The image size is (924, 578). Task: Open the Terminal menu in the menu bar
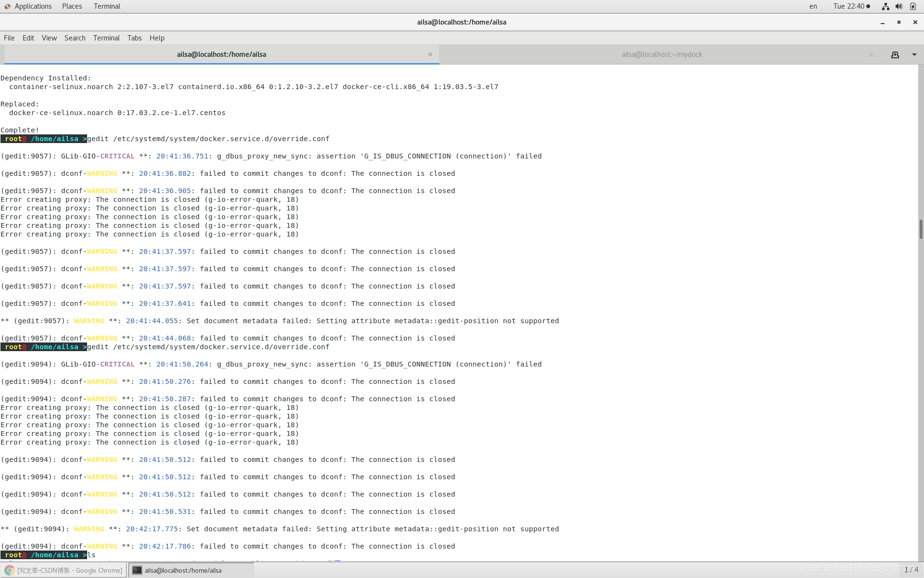106,38
